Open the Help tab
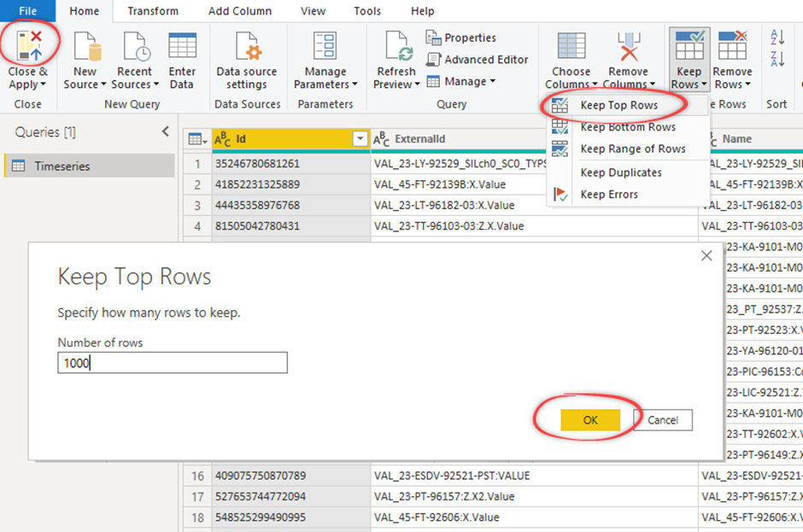The width and height of the screenshot is (803, 532). (x=423, y=11)
